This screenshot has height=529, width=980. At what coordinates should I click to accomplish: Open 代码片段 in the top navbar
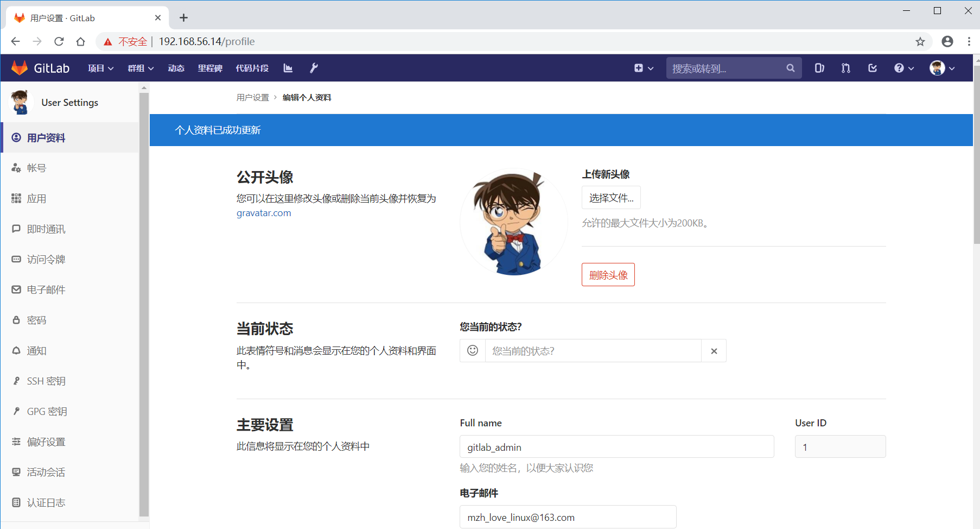click(x=252, y=68)
